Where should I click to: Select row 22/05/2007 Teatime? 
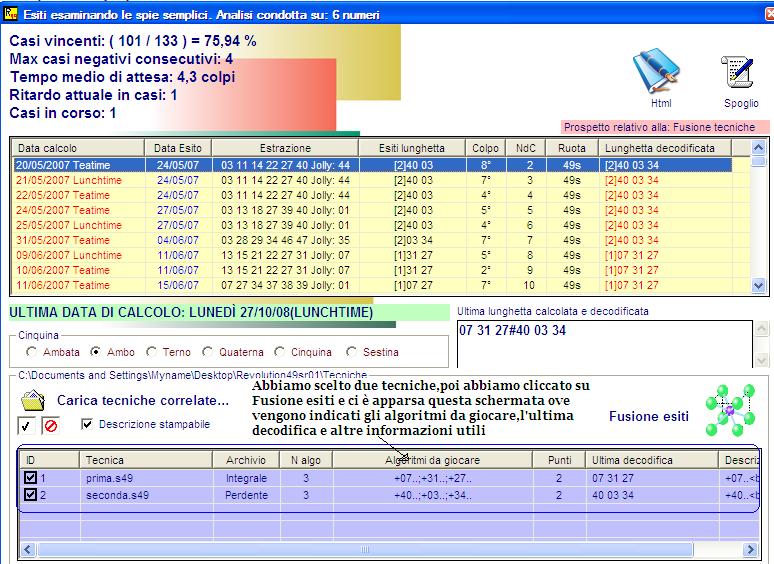click(x=372, y=195)
